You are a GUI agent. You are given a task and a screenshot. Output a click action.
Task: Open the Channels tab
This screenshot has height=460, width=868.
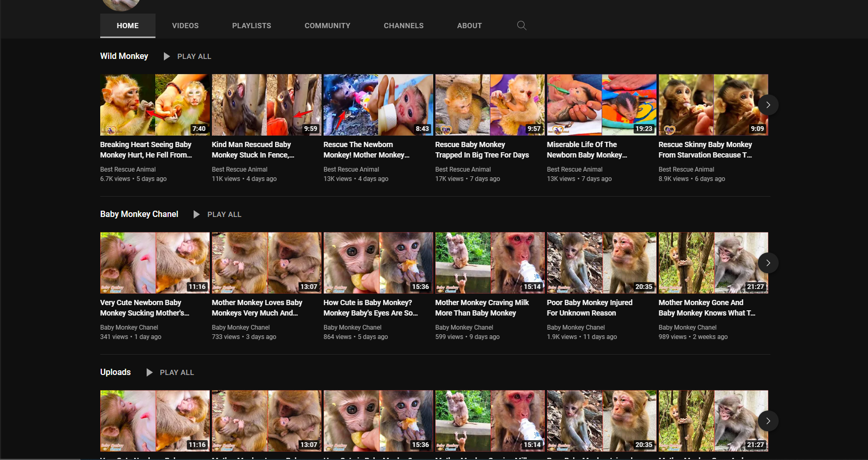point(403,26)
